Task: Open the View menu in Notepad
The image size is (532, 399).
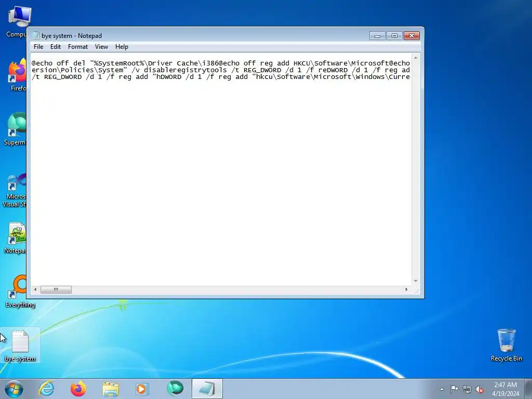Action: point(101,47)
